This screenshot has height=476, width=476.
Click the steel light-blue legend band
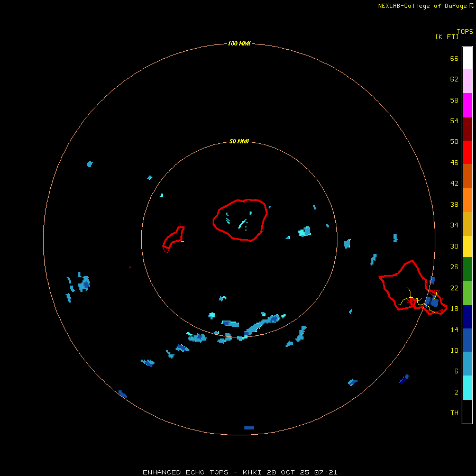point(467,364)
